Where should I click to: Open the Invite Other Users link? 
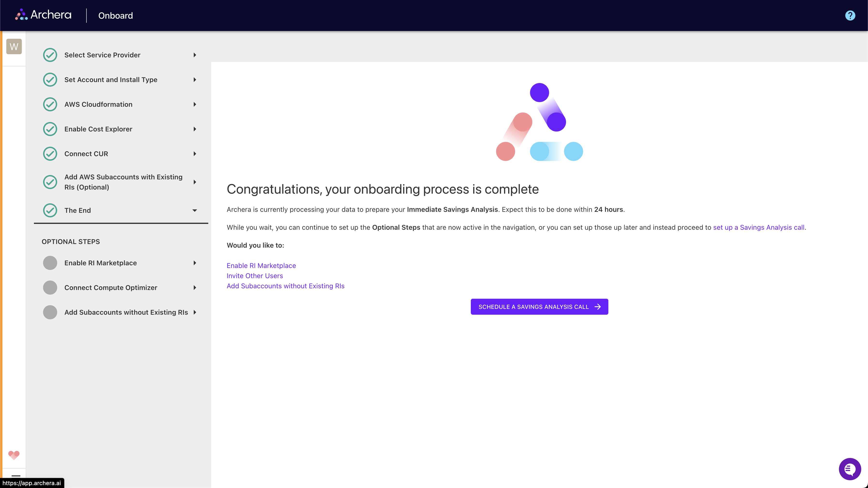click(254, 276)
